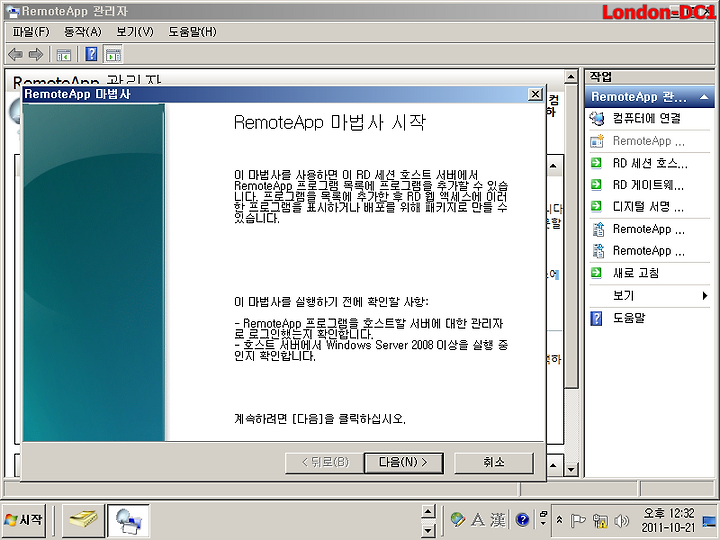Open the 보기(V) menu

(135, 32)
